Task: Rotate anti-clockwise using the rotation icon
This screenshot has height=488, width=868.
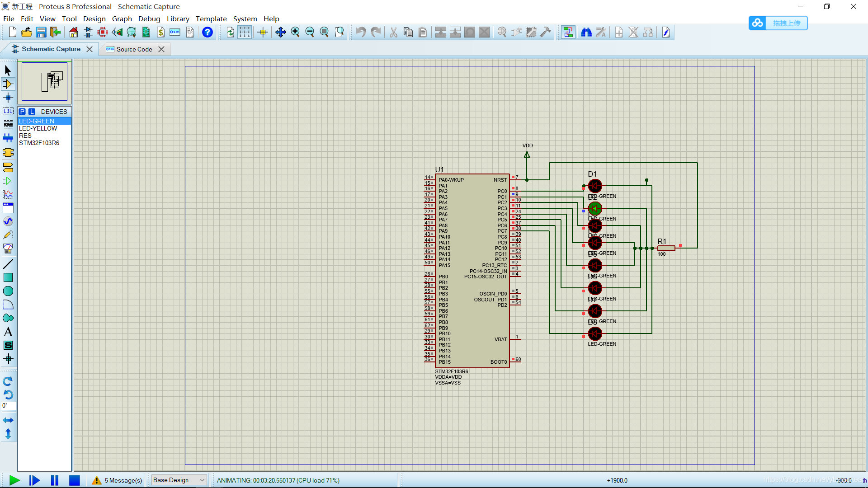Action: 8,394
